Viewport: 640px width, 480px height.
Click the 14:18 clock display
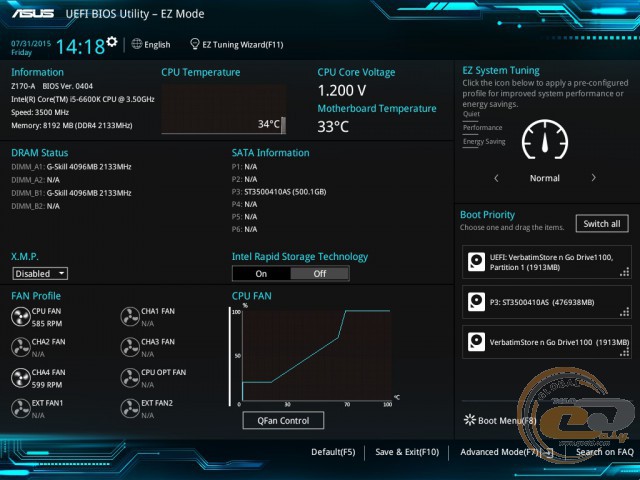pyautogui.click(x=80, y=46)
